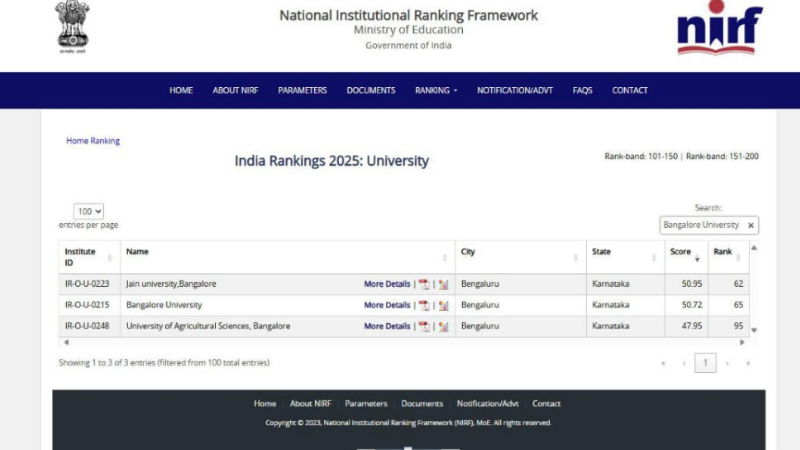Open CONTACT in navigation bar
Viewport: 800px width, 450px height.
[630, 90]
